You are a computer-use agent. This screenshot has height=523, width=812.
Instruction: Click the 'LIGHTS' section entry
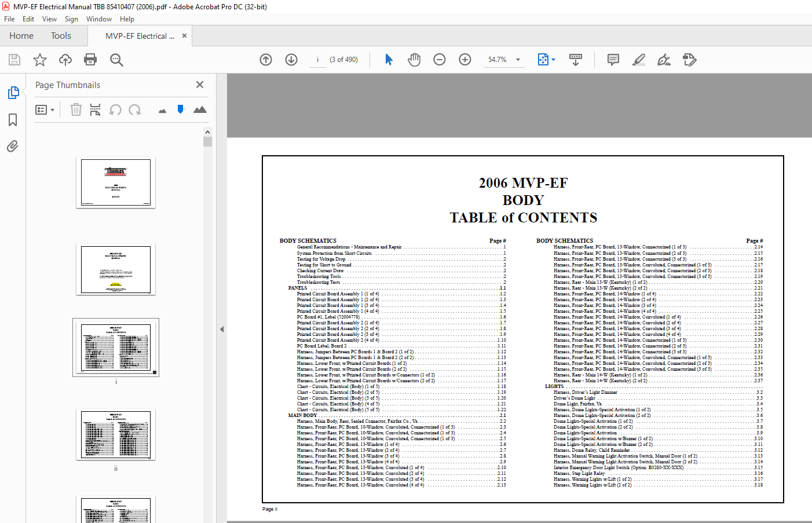pos(554,386)
